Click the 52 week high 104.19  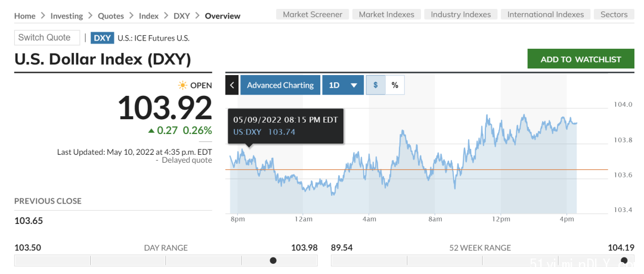[621, 248]
